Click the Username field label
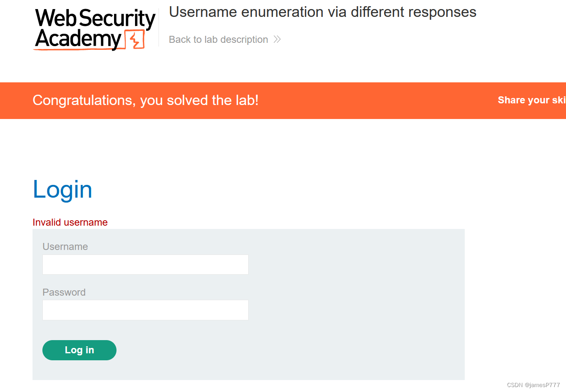566x392 pixels. pyautogui.click(x=65, y=246)
